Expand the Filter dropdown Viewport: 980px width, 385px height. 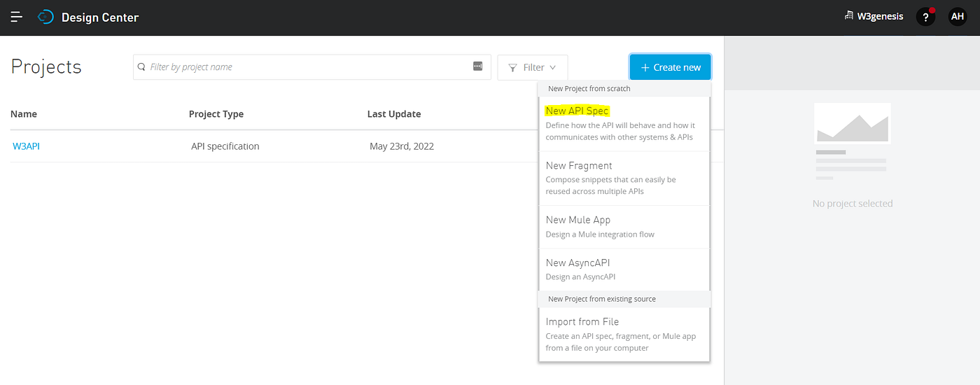533,68
